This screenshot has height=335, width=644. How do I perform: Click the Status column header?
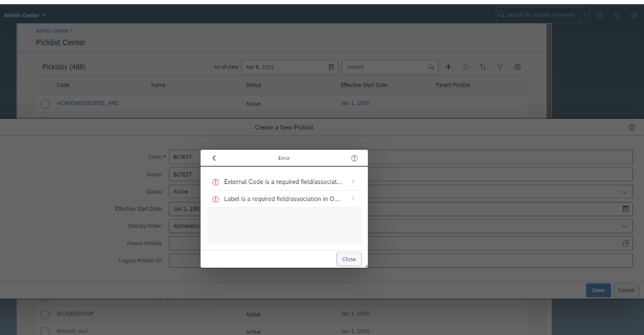253,85
